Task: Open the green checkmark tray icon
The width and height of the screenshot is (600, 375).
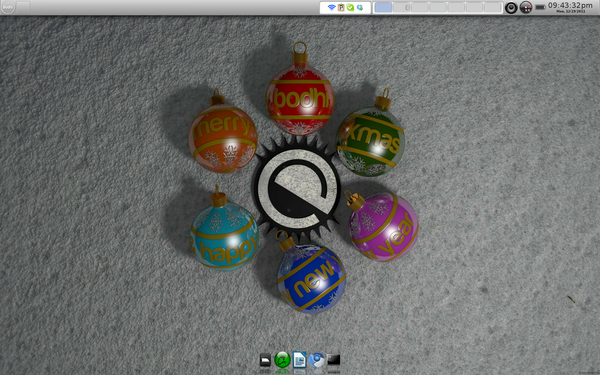Action: [x=350, y=8]
